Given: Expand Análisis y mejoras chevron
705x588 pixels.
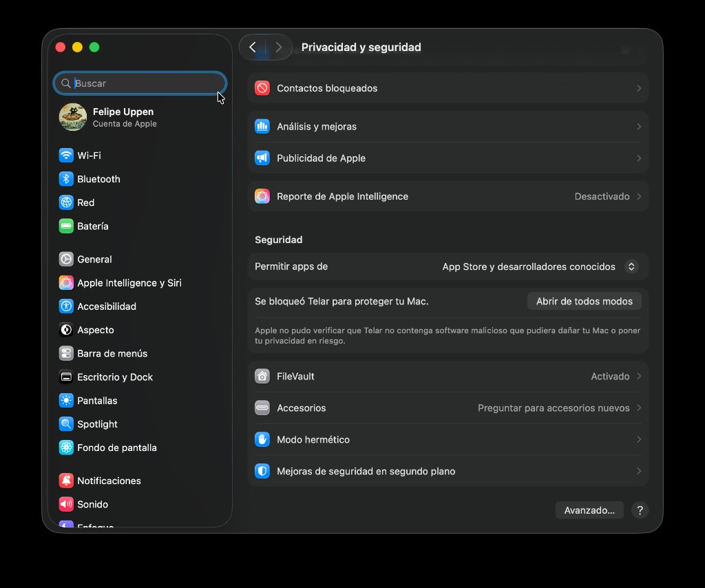Looking at the screenshot, I should point(639,126).
